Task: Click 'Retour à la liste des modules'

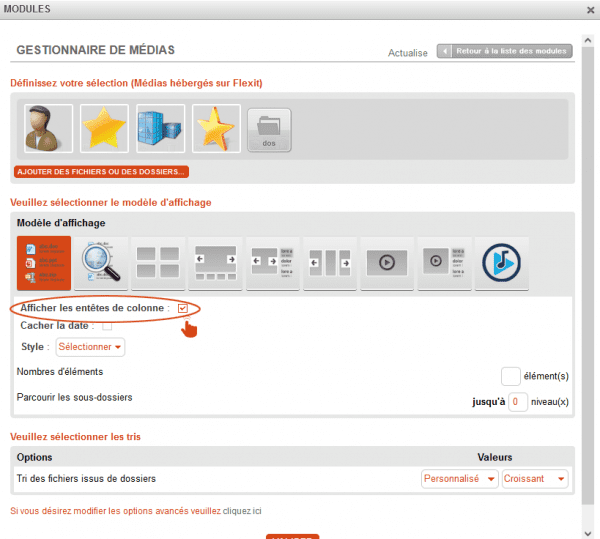Action: pyautogui.click(x=506, y=51)
